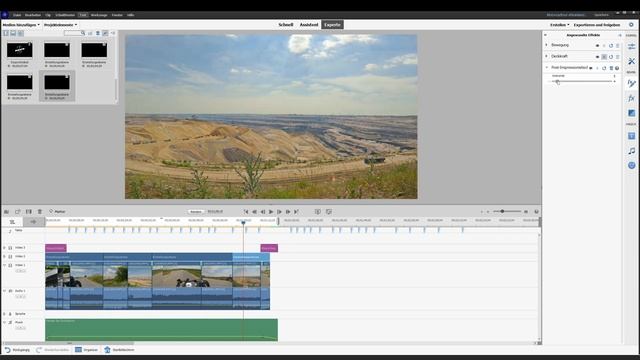Open the Projektelemente dropdown
640x360 pixels.
[60, 25]
